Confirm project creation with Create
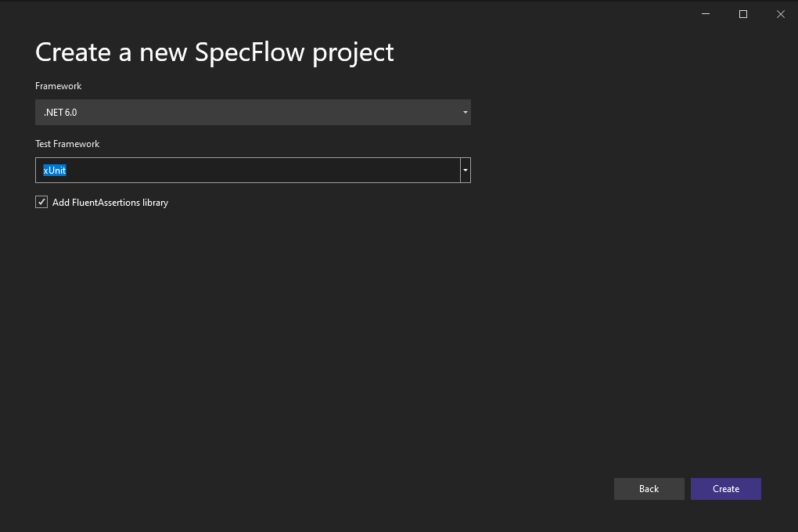798x532 pixels. pyautogui.click(x=725, y=488)
